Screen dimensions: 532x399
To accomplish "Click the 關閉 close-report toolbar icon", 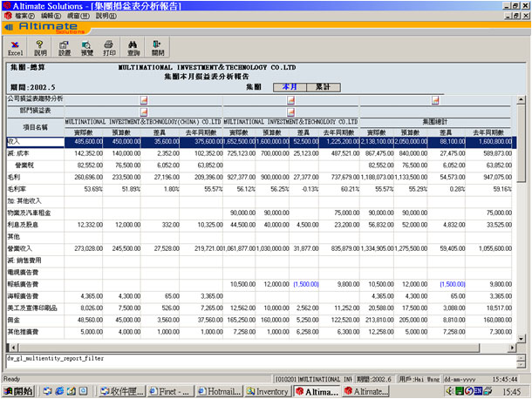I will pos(157,48).
